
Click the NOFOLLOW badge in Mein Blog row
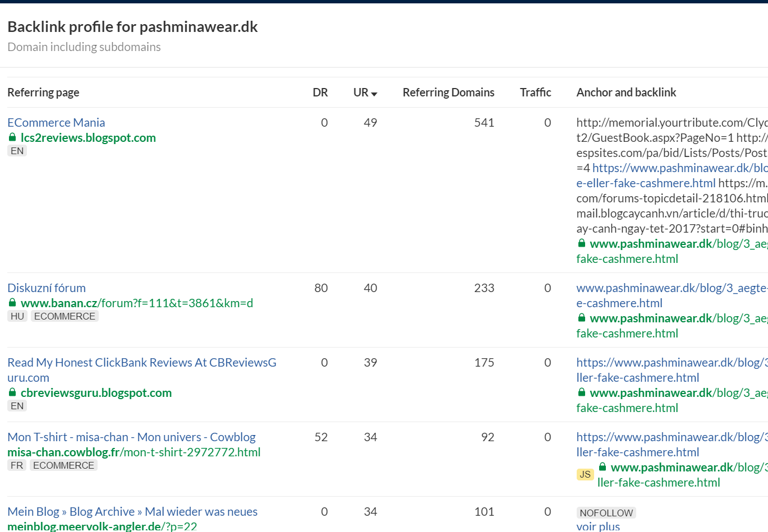point(606,512)
